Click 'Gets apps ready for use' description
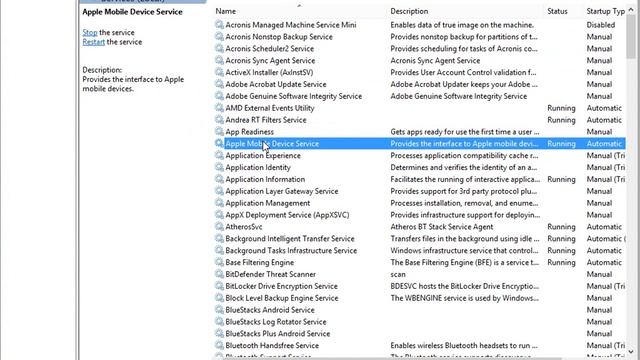640x360 pixels. click(464, 132)
